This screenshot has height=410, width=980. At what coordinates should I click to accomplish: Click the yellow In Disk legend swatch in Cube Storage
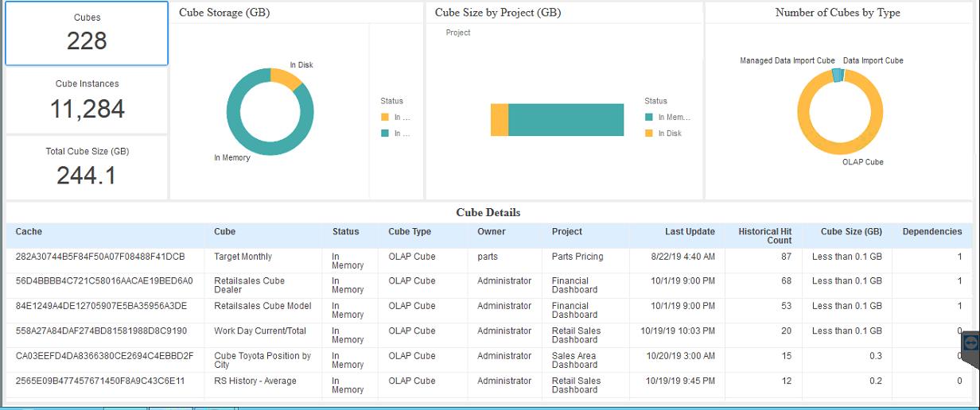(x=385, y=118)
